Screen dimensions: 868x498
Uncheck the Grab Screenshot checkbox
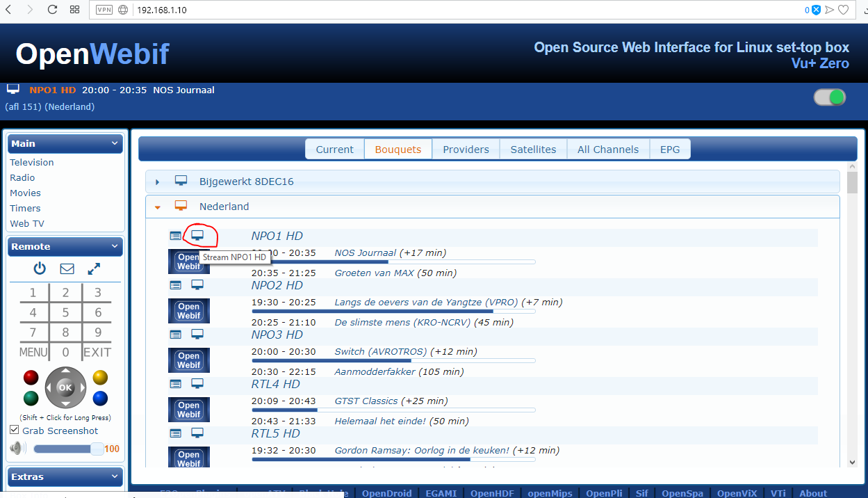point(14,430)
